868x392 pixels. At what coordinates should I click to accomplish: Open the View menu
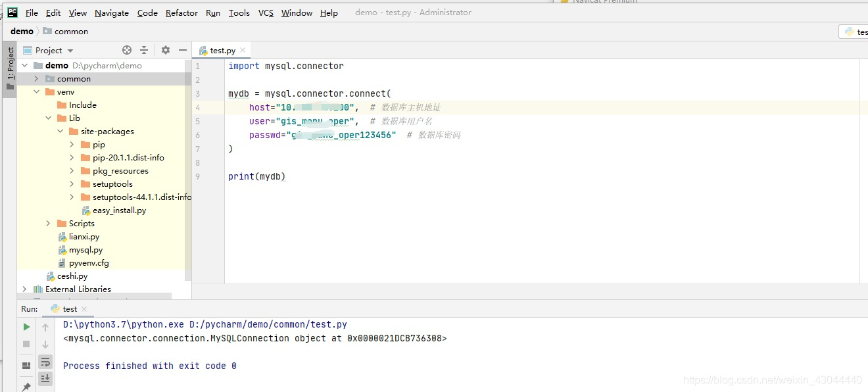click(x=78, y=12)
